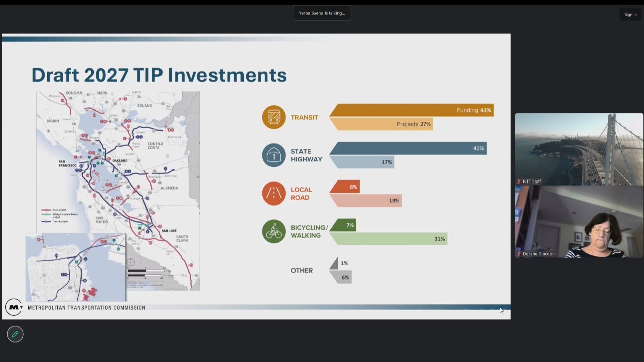This screenshot has width=644, height=362.
Task: Select the NTT Staff video tile
Action: point(579,149)
